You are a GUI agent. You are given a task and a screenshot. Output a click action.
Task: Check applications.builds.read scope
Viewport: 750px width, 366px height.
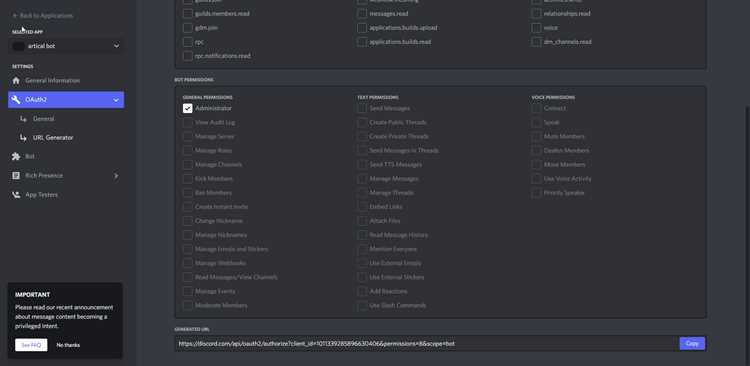(362, 42)
